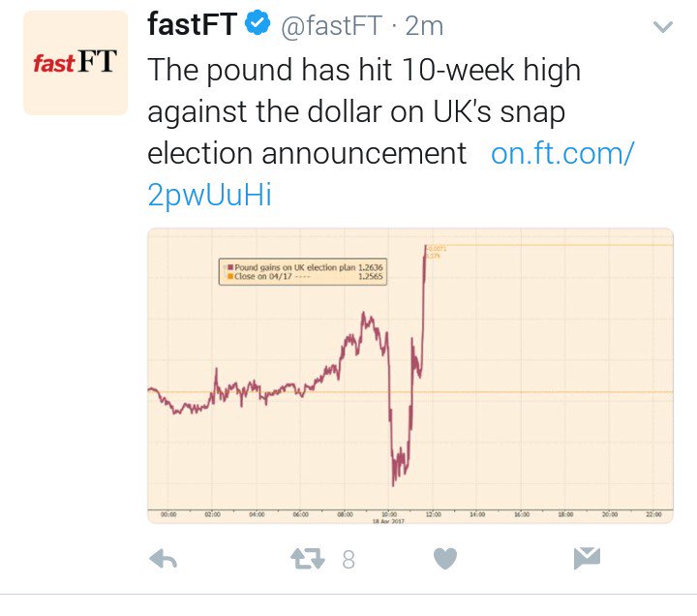697x616 pixels.
Task: Click the orange close series swatch
Action: pos(230,276)
